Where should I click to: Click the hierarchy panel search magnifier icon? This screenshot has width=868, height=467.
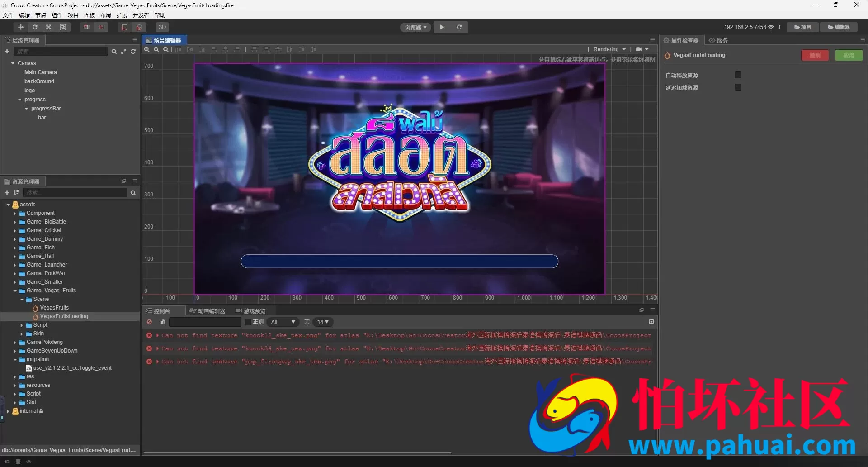pos(114,52)
